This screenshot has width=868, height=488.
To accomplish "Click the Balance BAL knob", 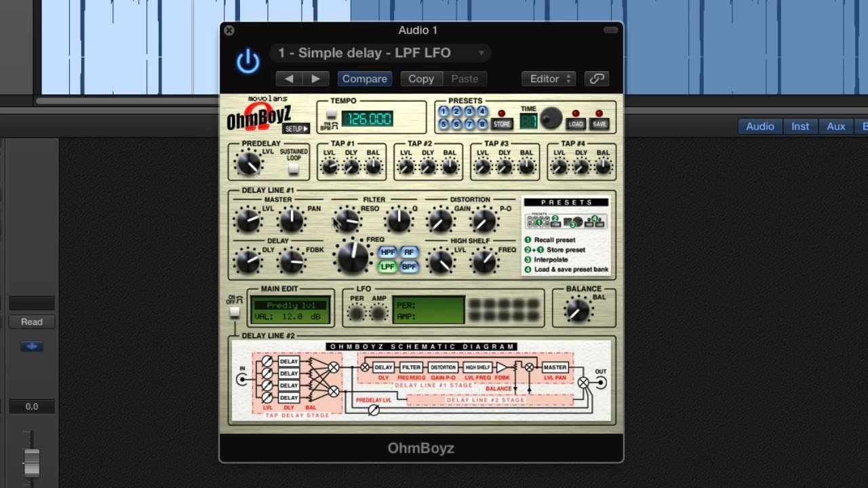I will pos(578,310).
